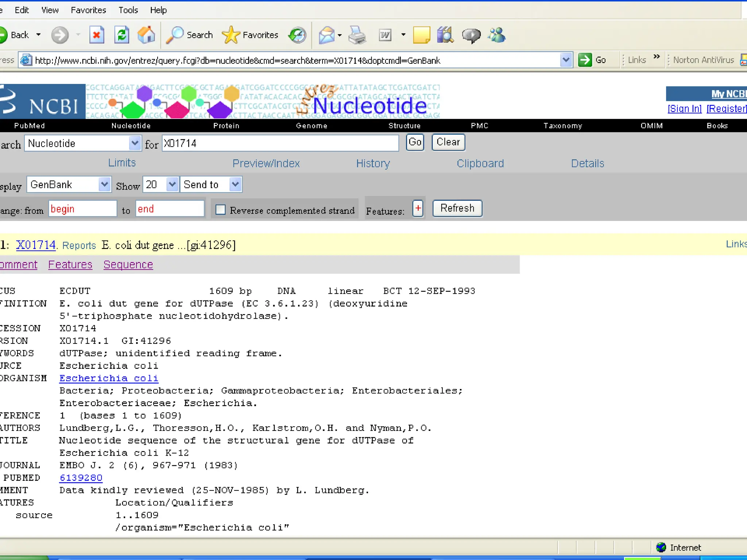Click the Mail envelope toolbar icon
This screenshot has height=560, width=747.
(326, 35)
